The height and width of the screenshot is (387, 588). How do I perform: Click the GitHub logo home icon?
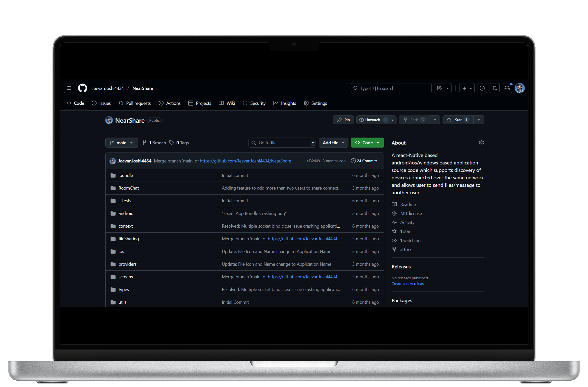pos(83,88)
